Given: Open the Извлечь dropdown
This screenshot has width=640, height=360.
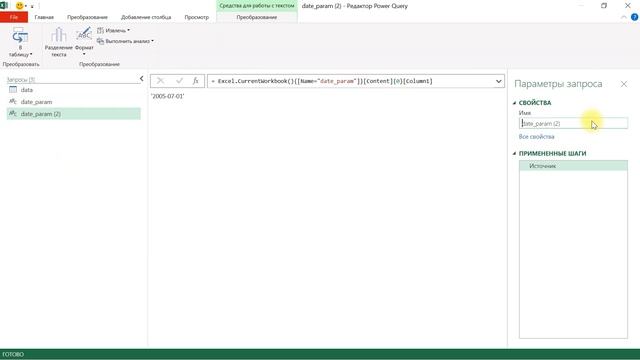Looking at the screenshot, I should click(113, 31).
